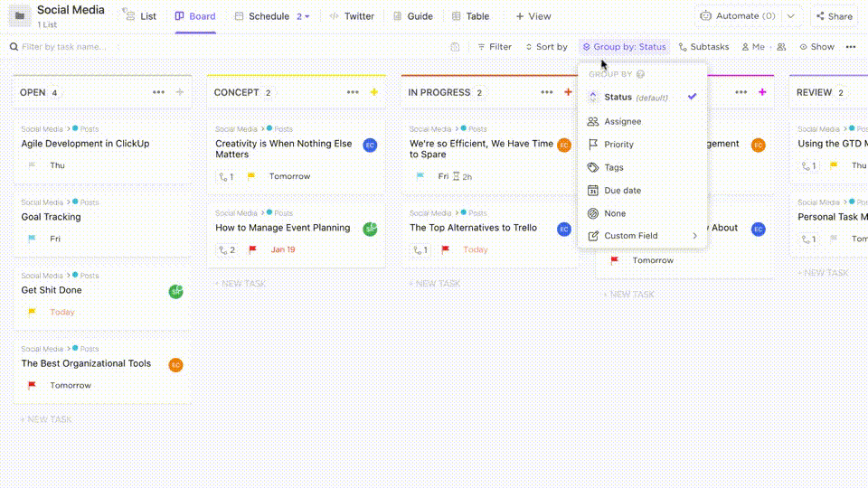
Task: Add a task with IN PROGRESS plus icon
Action: coord(568,92)
